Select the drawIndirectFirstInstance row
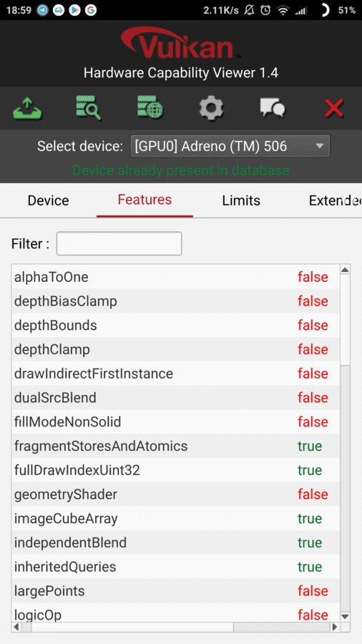 pos(176,374)
